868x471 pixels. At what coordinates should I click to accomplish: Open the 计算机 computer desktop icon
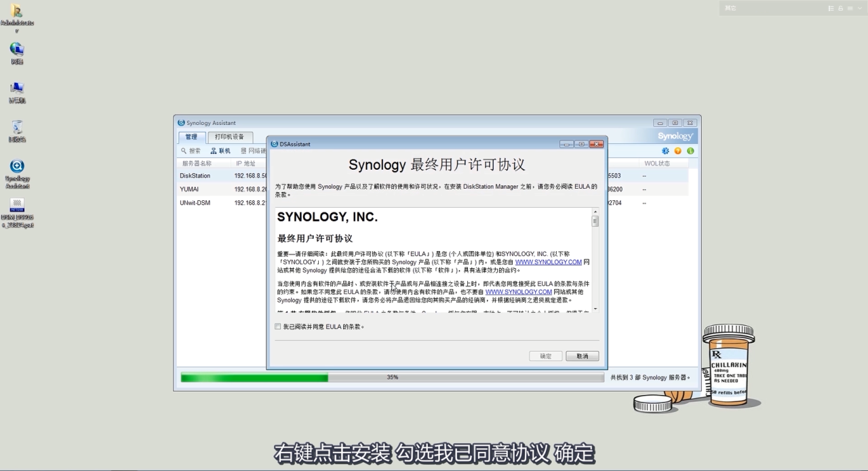(17, 93)
